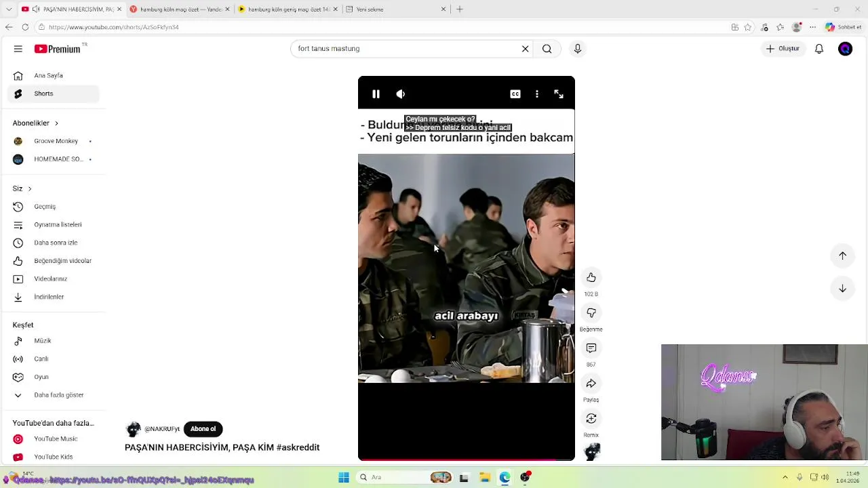Add page to favorites star

click(x=748, y=27)
